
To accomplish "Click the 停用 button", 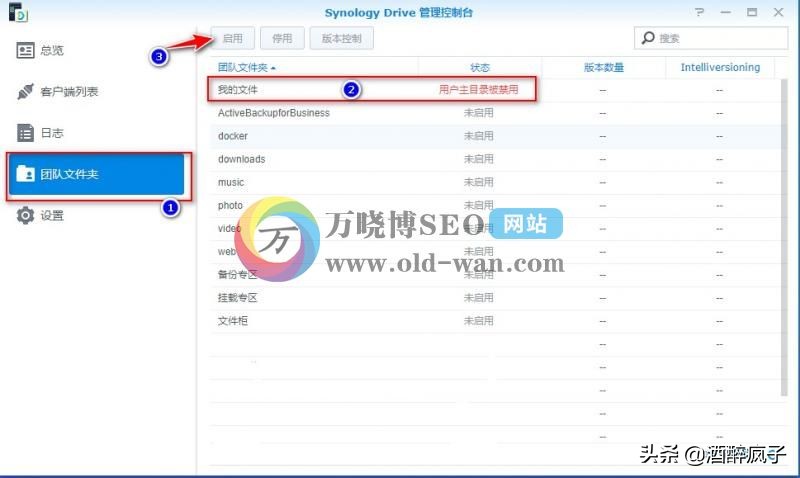I will point(282,38).
